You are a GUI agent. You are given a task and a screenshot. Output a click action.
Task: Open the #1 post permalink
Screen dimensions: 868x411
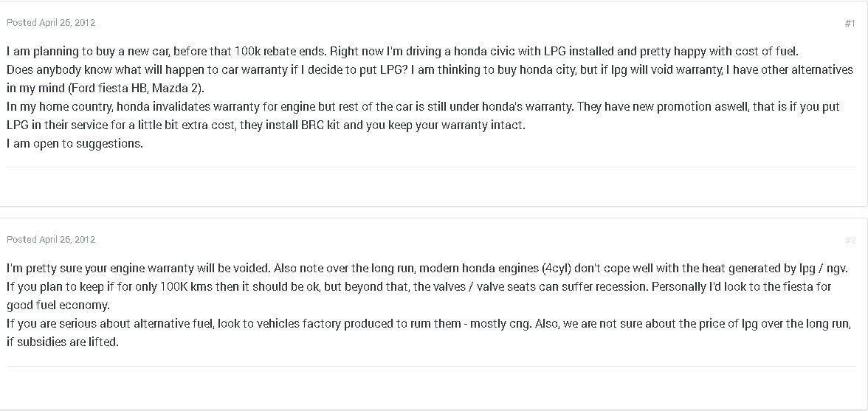850,24
